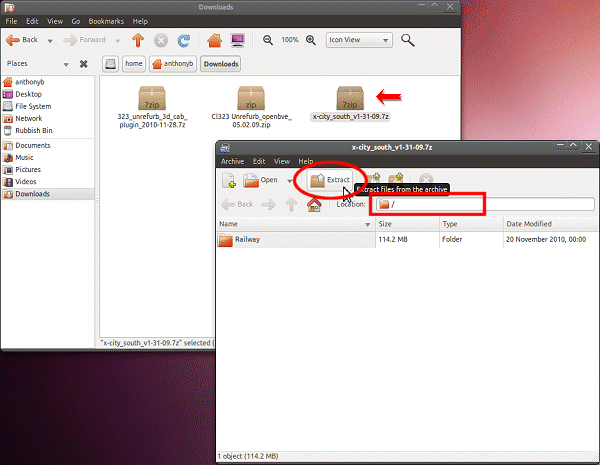Select Pictures in Places sidebar
Image resolution: width=600 pixels, height=465 pixels.
(48, 170)
